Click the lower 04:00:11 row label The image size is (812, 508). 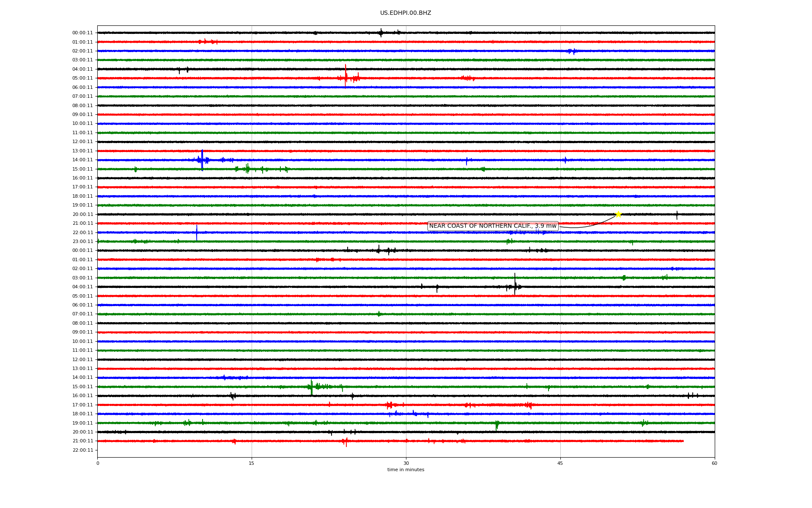point(82,287)
